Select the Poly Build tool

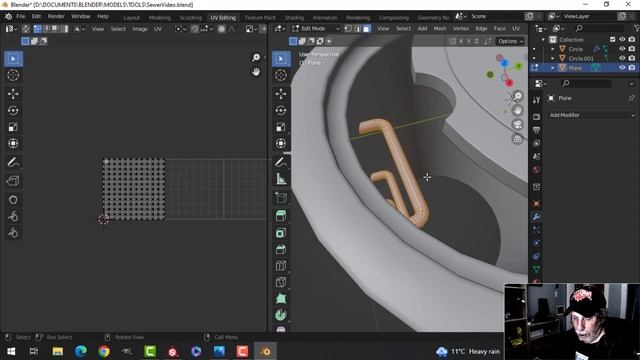[281, 299]
